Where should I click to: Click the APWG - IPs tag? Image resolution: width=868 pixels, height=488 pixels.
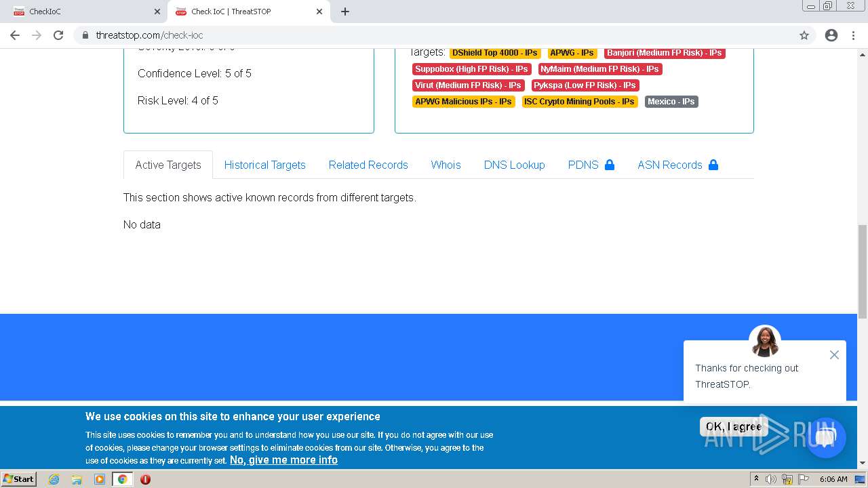click(572, 53)
